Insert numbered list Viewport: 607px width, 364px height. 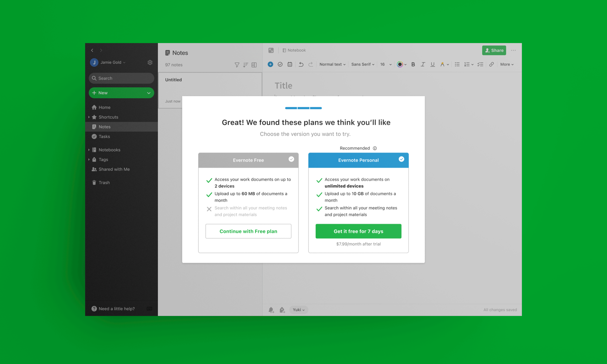(x=467, y=64)
